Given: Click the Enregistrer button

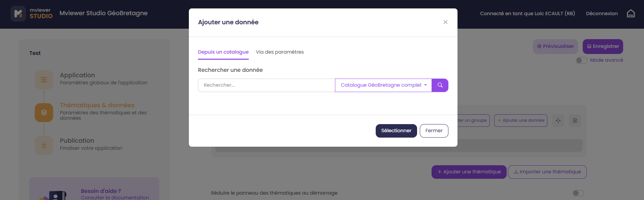Looking at the screenshot, I should point(603,47).
